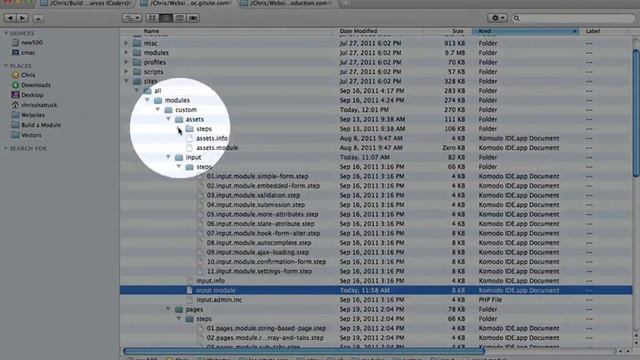The image size is (640, 360).
Task: Select the assets.module file
Action: click(x=217, y=148)
